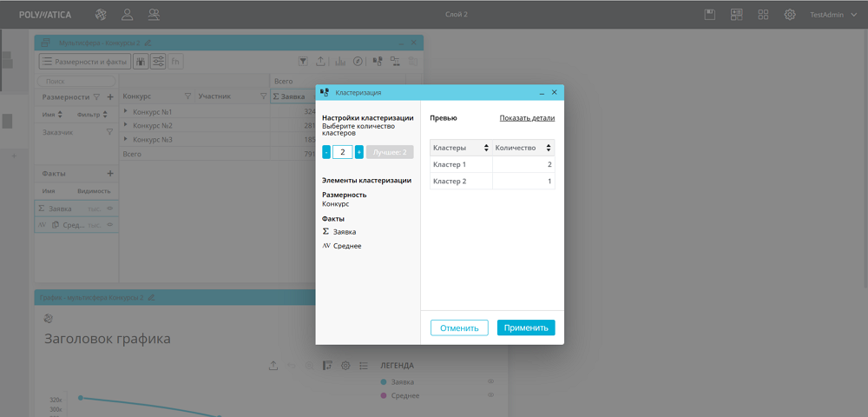Click the save layer disk icon
This screenshot has height=417, width=868.
point(710,14)
